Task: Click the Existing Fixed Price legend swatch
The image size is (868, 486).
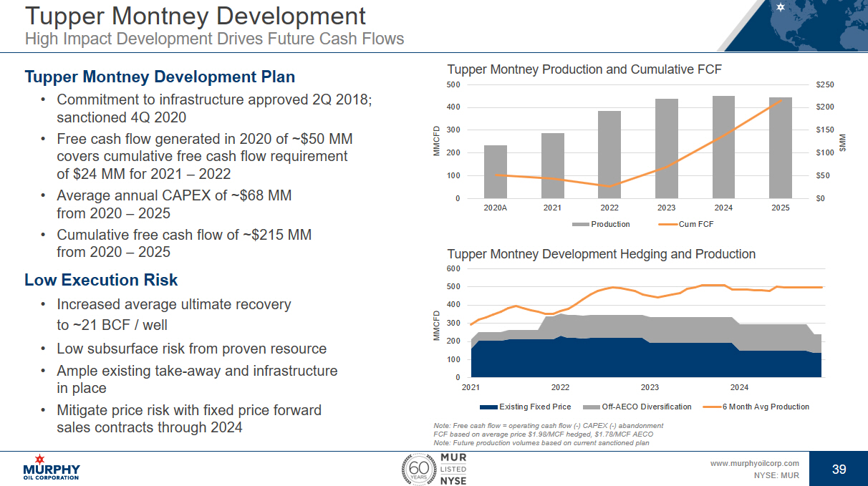Action: [x=488, y=407]
